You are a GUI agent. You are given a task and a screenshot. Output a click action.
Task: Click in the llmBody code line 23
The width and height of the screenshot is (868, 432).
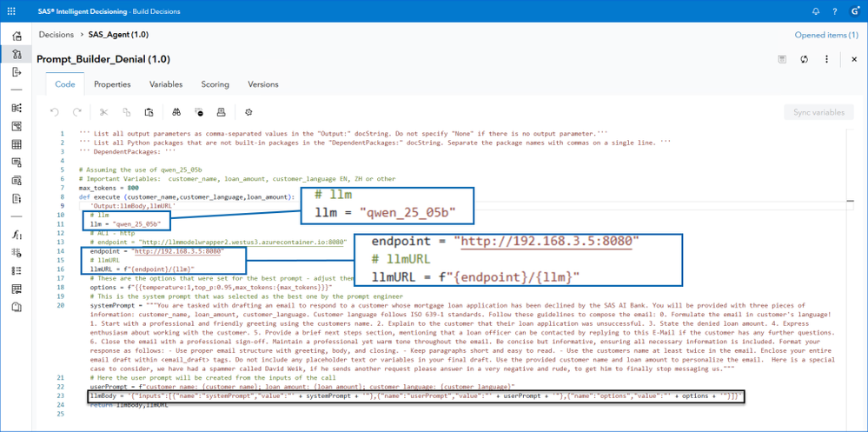(x=415, y=396)
